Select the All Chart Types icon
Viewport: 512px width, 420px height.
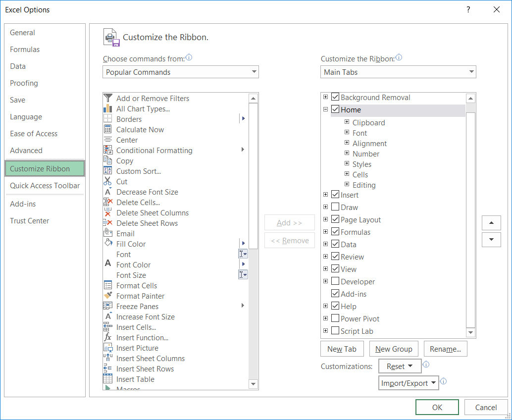pyautogui.click(x=107, y=108)
